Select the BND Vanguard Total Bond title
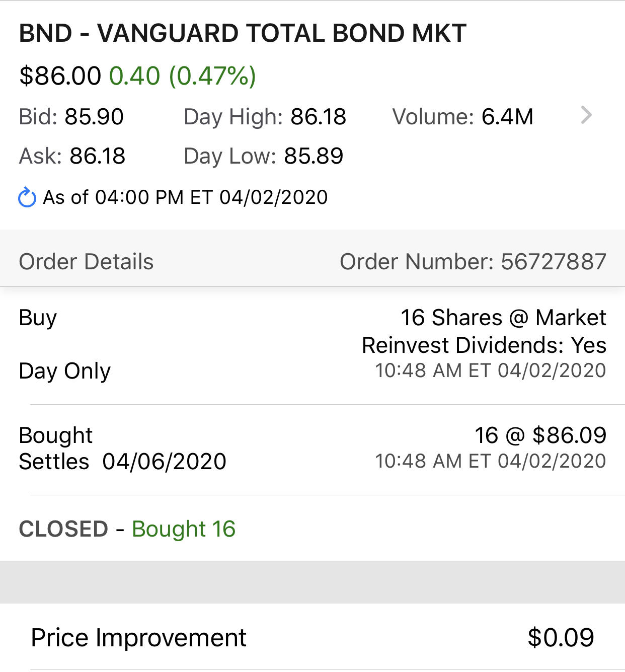This screenshot has width=625, height=672. point(243,34)
